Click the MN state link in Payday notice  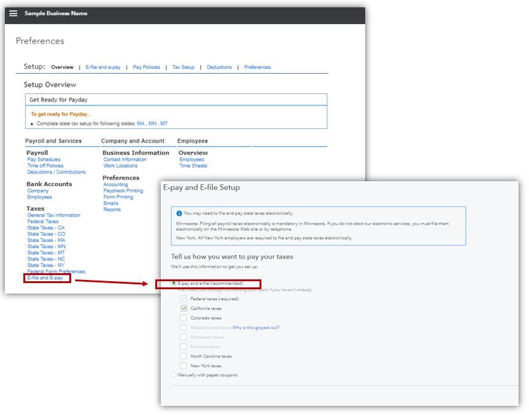[x=152, y=123]
